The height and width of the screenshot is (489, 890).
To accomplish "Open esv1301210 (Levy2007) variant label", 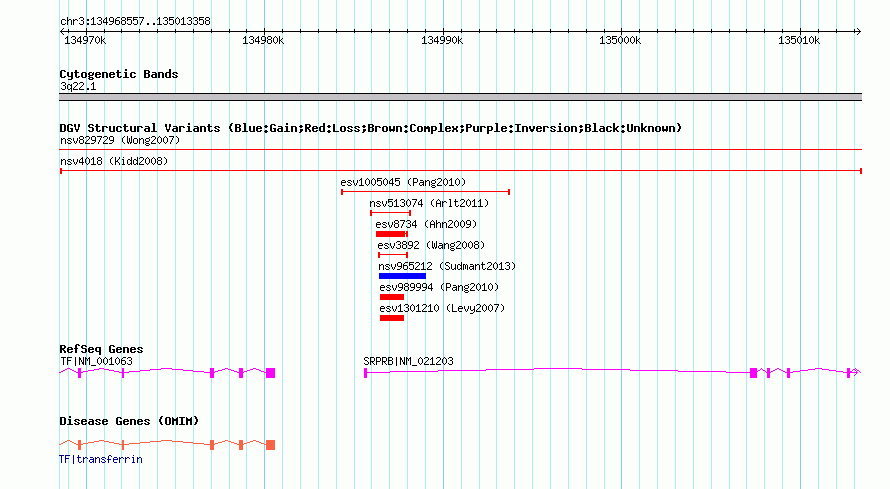I will point(442,308).
